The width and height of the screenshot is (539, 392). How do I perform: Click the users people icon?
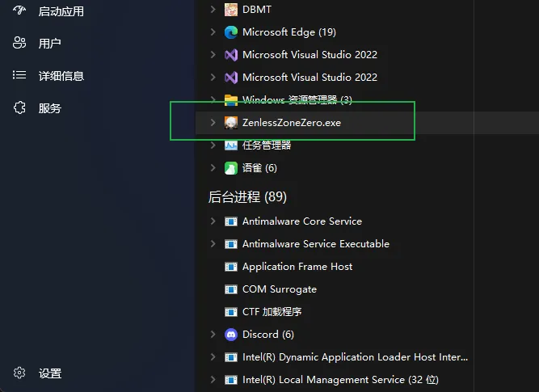[19, 43]
